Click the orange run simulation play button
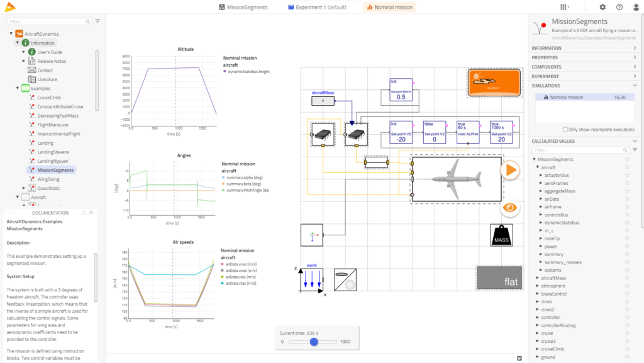644x363 pixels. pos(510,170)
